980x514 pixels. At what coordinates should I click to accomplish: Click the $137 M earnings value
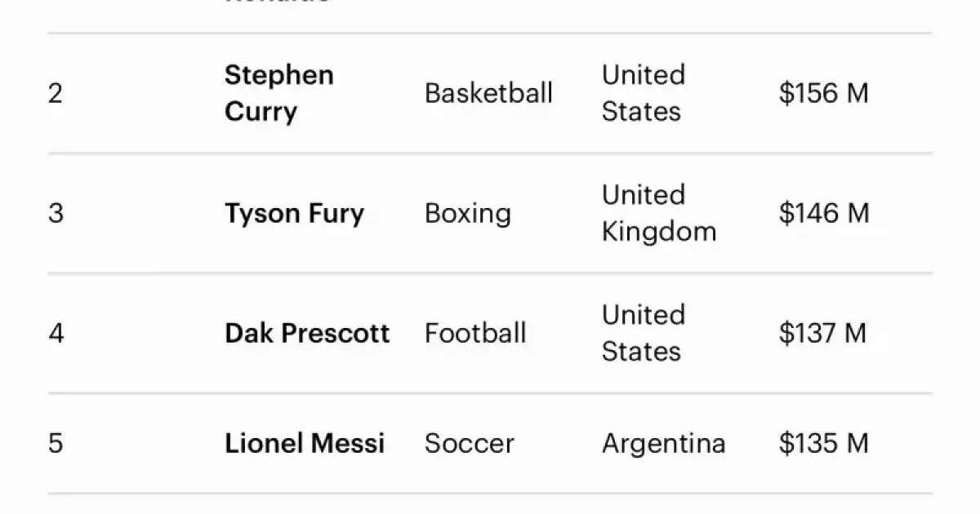(x=822, y=334)
